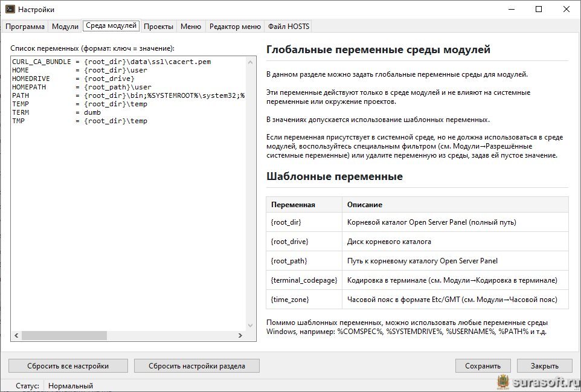Open the Редактор меню tab
The height and width of the screenshot is (392, 581).
pyautogui.click(x=235, y=27)
